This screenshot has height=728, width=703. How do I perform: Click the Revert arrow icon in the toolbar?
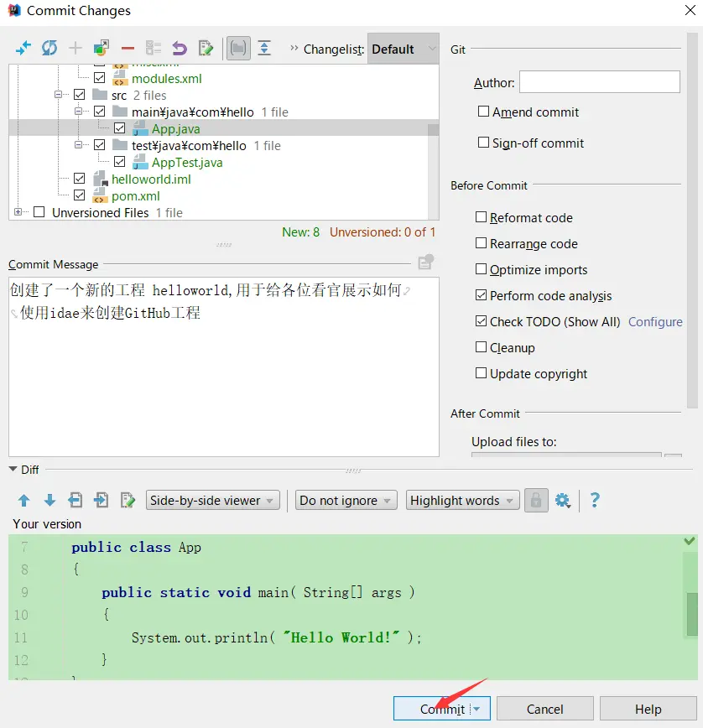click(x=180, y=48)
